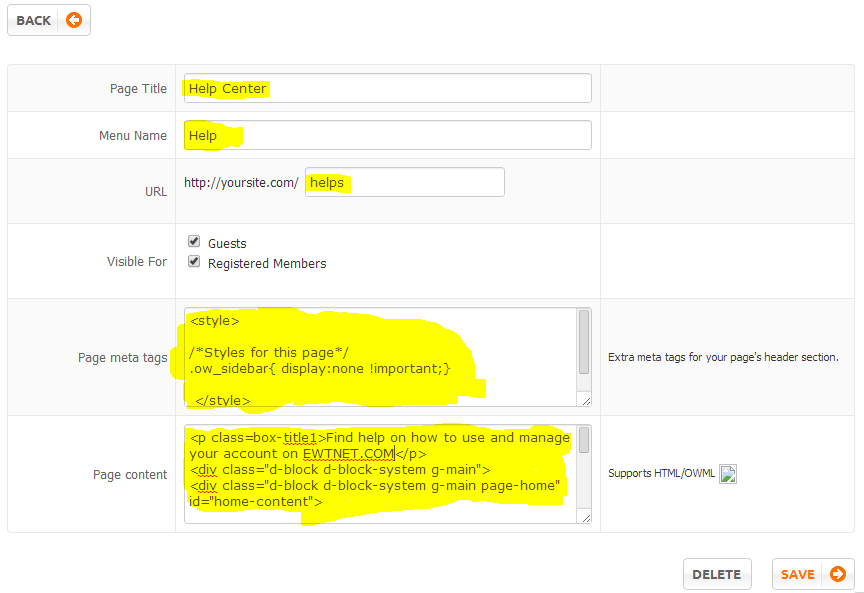This screenshot has height=593, width=864.
Task: Grab the resize handle of Page content box
Action: pos(584,517)
